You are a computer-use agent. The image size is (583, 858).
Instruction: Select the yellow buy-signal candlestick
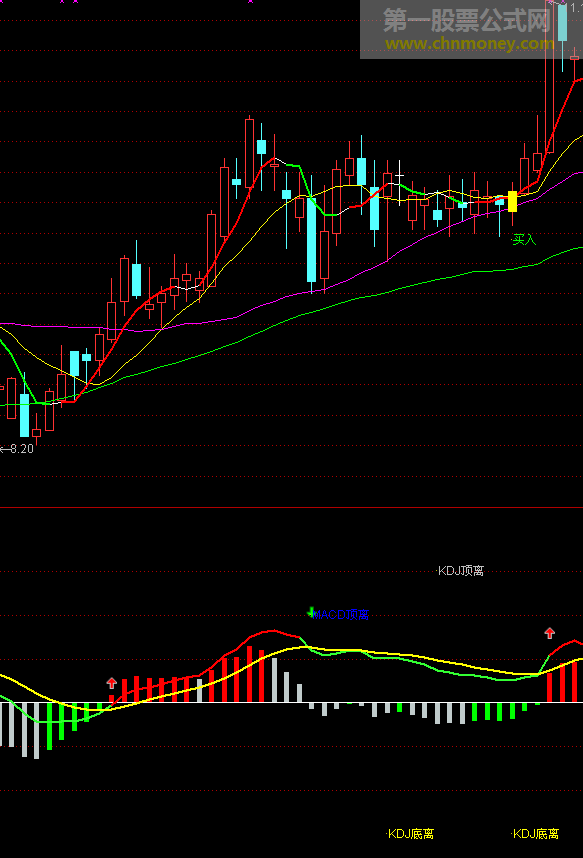pyautogui.click(x=512, y=201)
